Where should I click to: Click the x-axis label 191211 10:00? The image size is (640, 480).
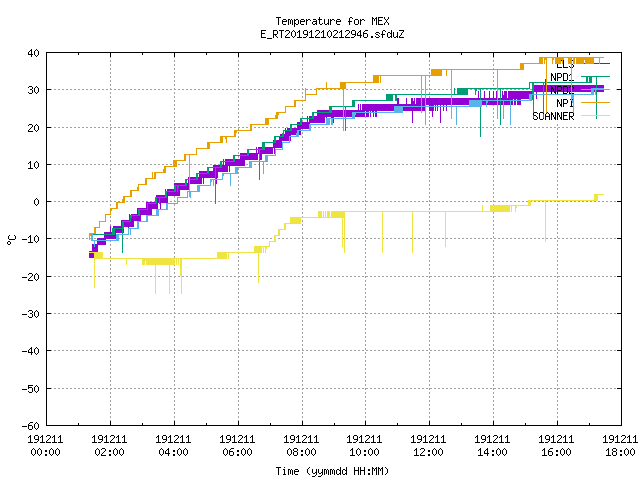[364, 446]
